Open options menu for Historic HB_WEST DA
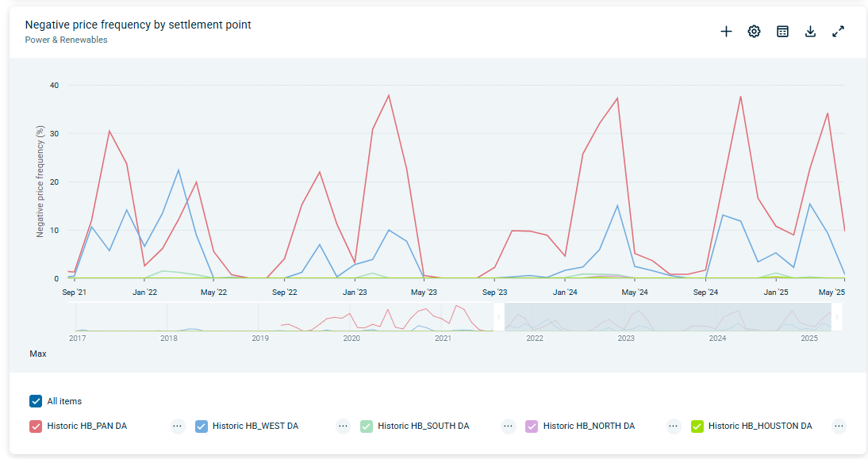Image resolution: width=868 pixels, height=459 pixels. [343, 426]
